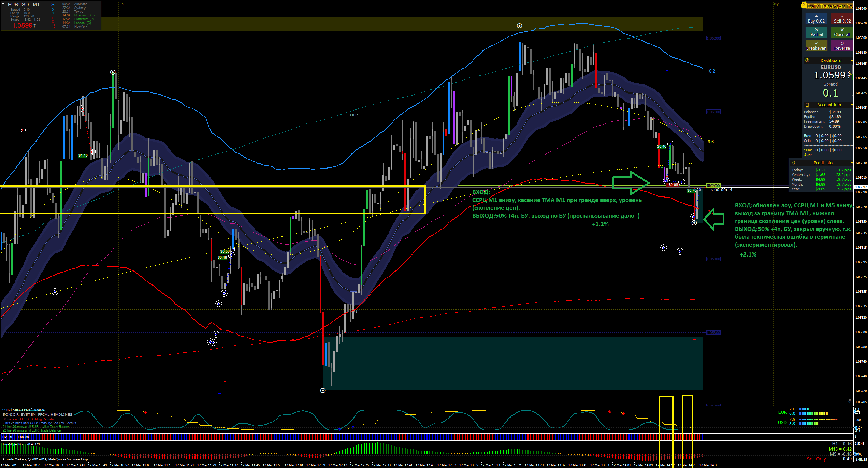Viewport: 868px width, 468px height.
Task: Click the Partial close button
Action: (816, 32)
